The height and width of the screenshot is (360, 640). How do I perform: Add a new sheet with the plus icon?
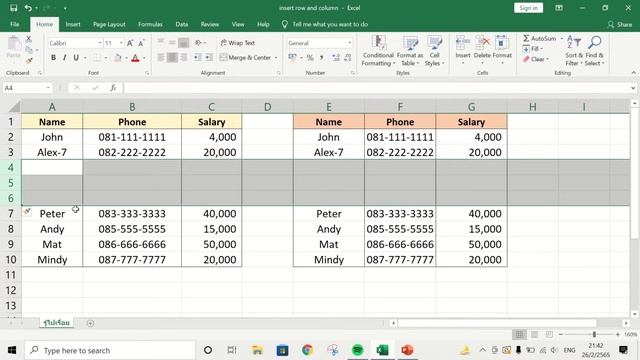click(x=90, y=323)
